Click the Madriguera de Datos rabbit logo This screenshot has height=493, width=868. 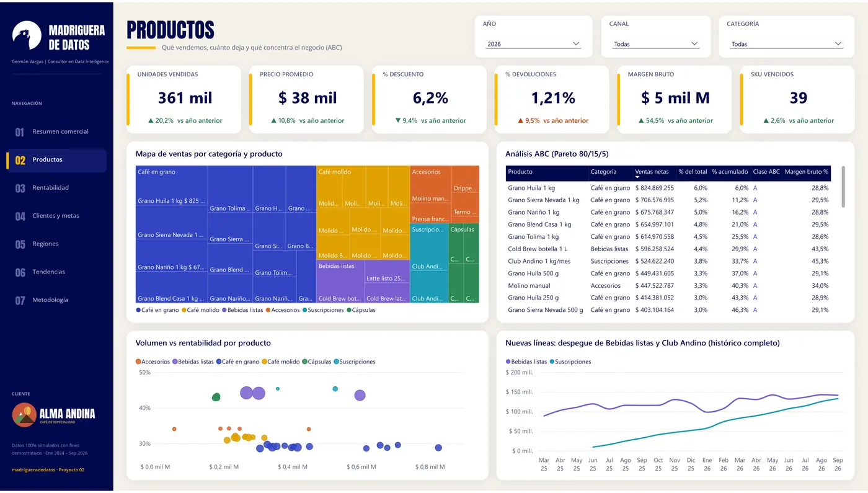[27, 35]
